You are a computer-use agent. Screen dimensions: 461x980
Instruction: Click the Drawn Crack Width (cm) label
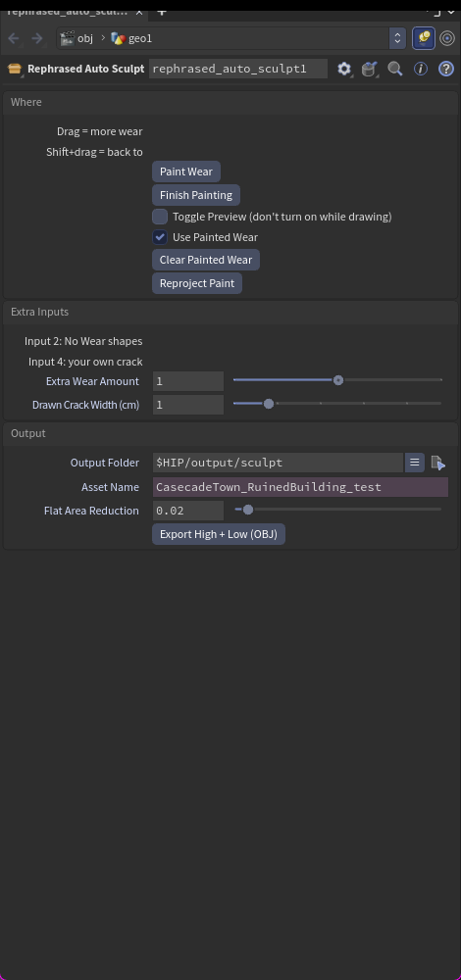tap(85, 405)
